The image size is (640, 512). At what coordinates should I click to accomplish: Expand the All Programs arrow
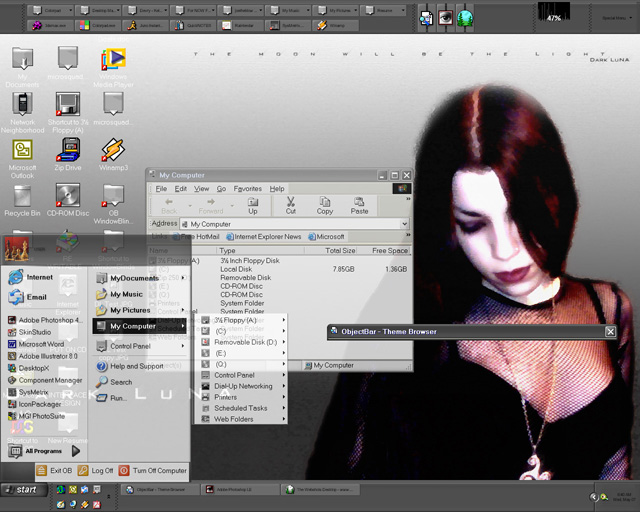[x=76, y=451]
